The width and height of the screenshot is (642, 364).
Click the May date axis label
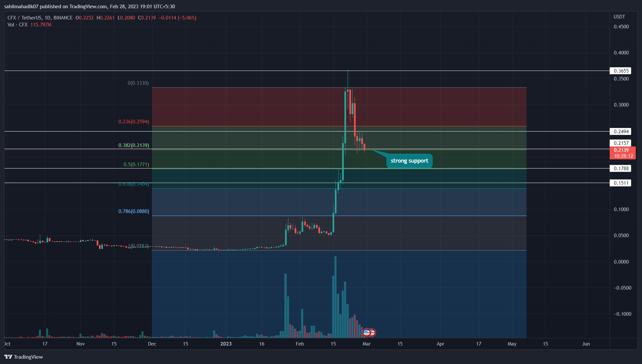click(x=512, y=344)
